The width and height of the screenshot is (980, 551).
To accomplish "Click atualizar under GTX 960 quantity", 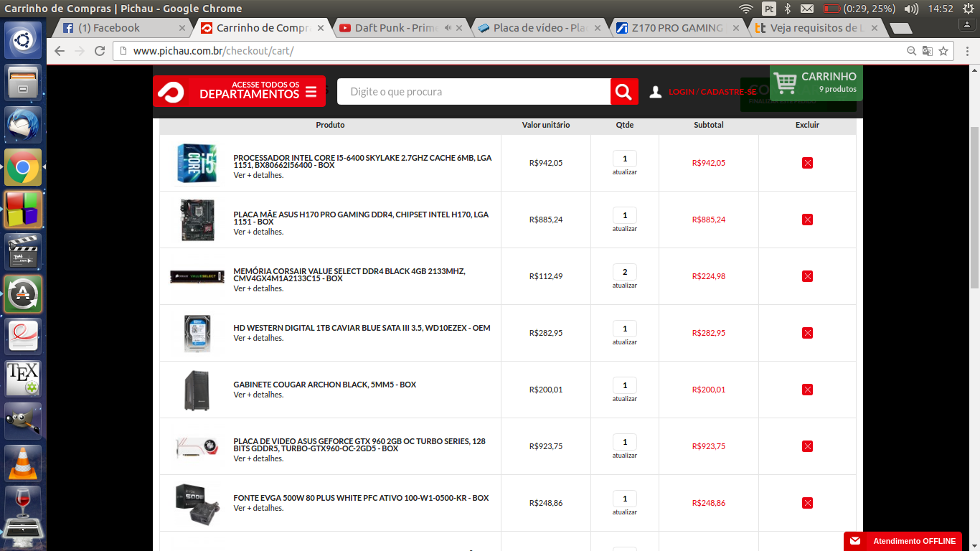I will (625, 456).
